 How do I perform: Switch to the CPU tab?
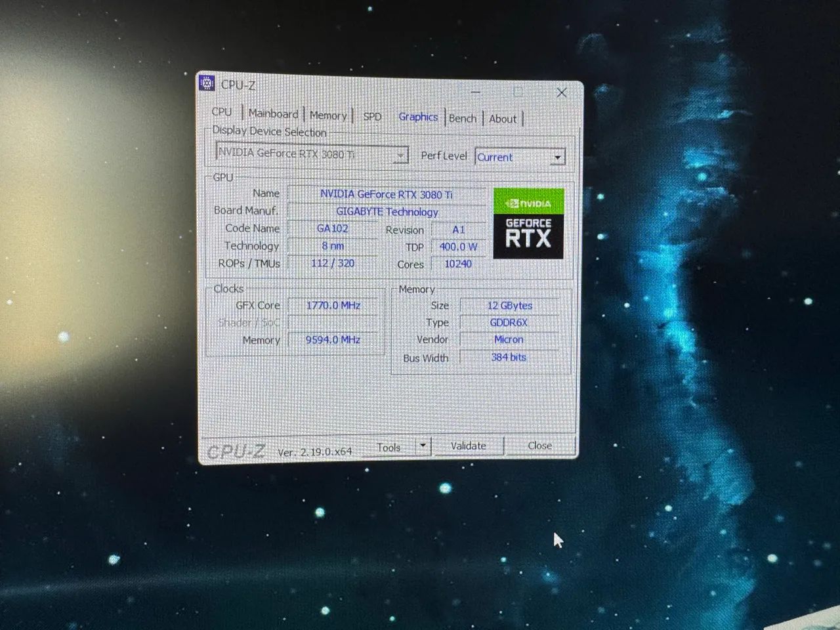[x=222, y=112]
